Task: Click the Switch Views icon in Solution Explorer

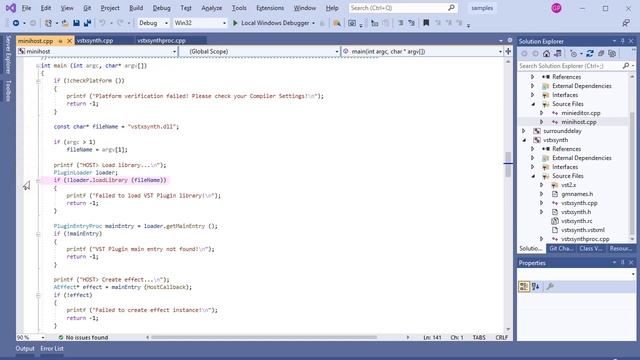Action: pos(558,53)
